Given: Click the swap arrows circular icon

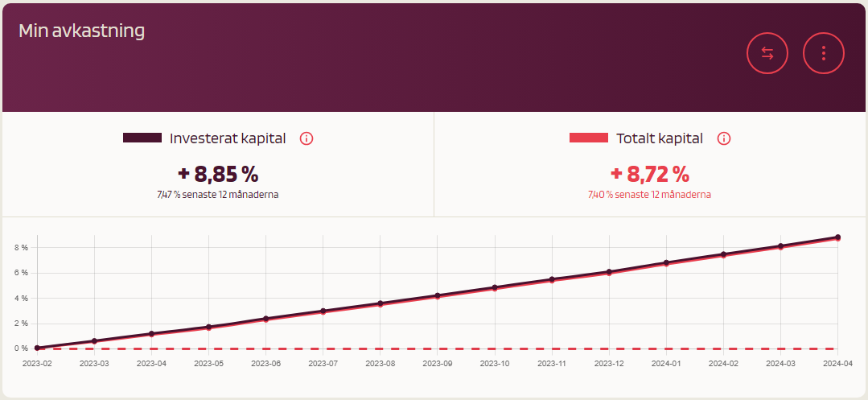Looking at the screenshot, I should pos(767,54).
